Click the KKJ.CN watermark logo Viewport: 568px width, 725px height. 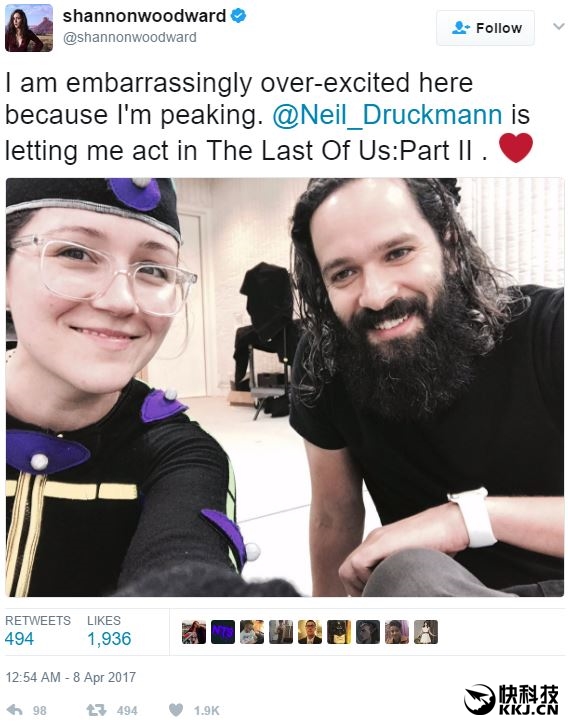click(511, 699)
